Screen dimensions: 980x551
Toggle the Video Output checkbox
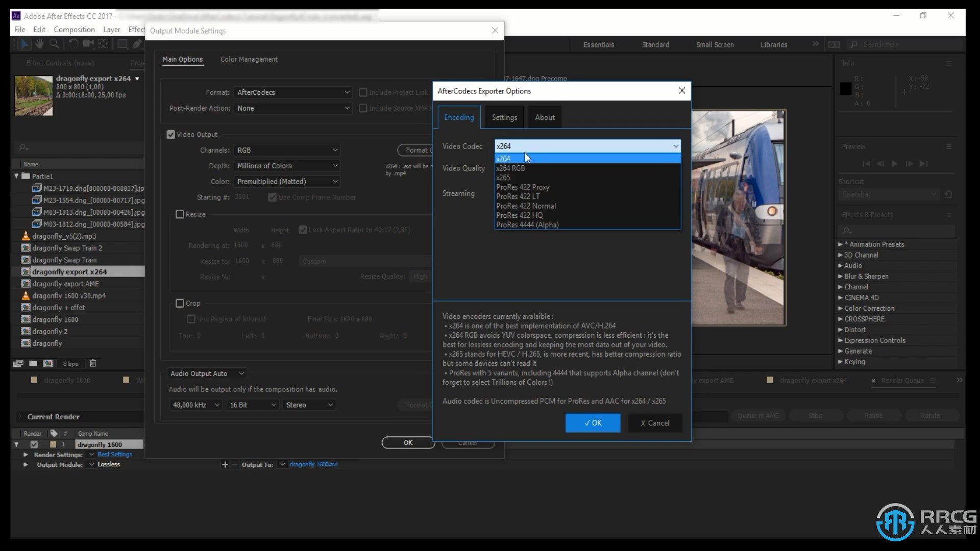point(171,135)
